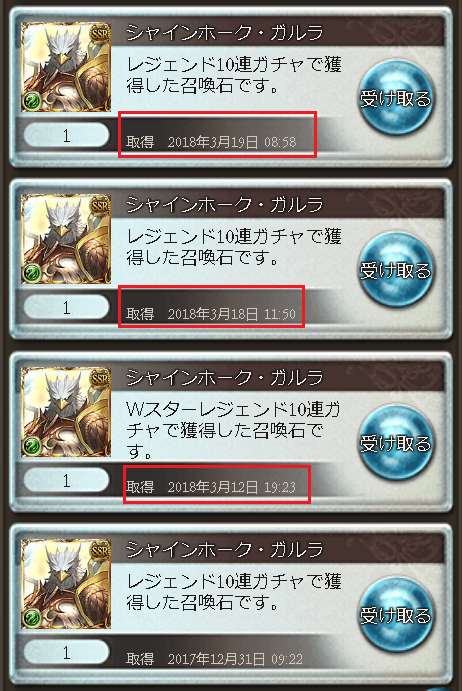Select the quantity field of the 2017年12月31日 item
This screenshot has height=691, width=462.
[x=66, y=652]
